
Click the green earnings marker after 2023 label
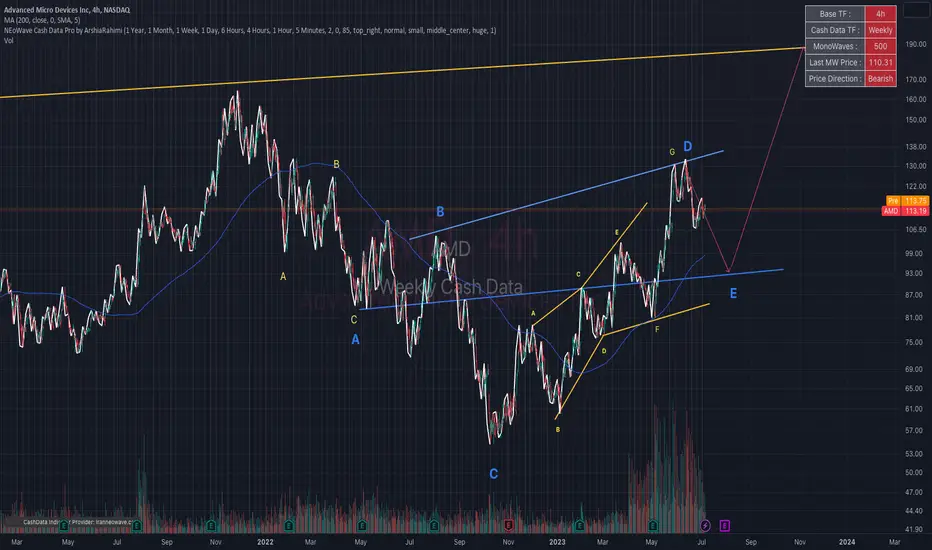tap(580, 526)
